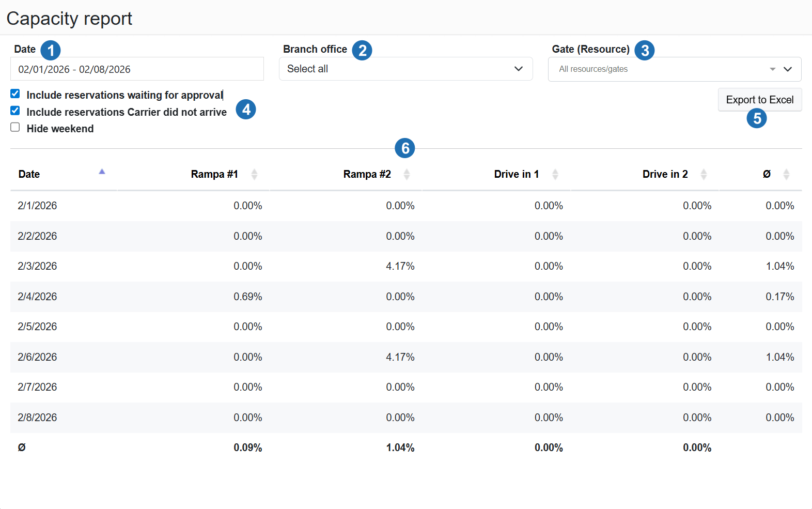The height and width of the screenshot is (509, 812).
Task: Click the Export to Excel button
Action: click(759, 100)
